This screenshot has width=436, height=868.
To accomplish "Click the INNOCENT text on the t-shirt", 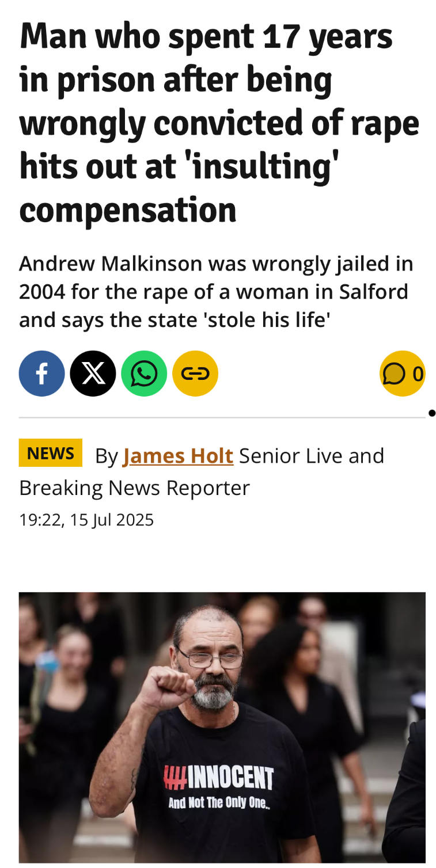I will (x=218, y=778).
